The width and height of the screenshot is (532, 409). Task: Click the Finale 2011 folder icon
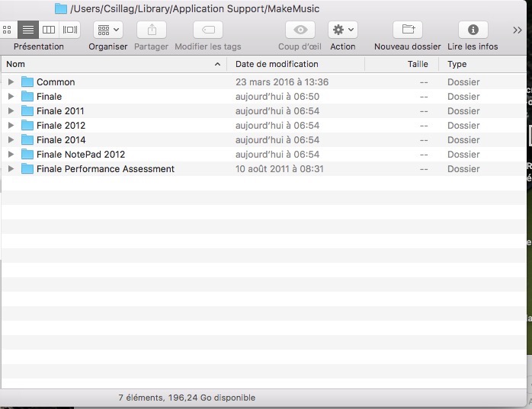pos(28,111)
